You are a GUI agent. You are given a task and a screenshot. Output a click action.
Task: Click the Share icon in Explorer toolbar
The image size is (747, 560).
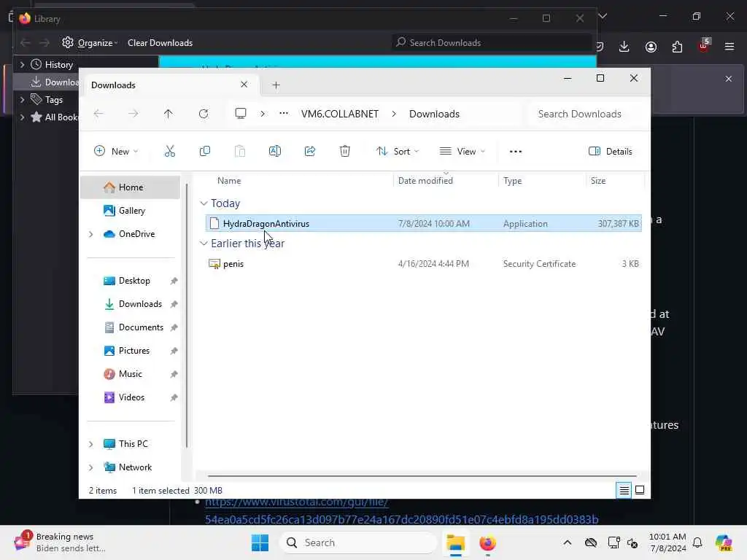click(x=309, y=152)
